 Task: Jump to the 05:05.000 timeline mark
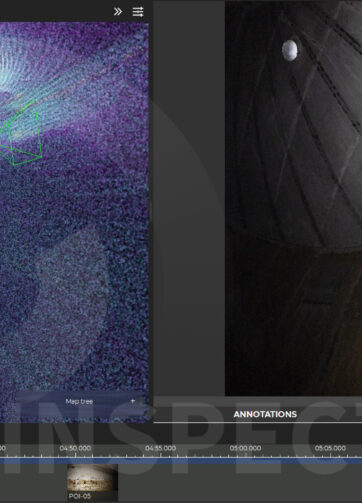click(330, 448)
